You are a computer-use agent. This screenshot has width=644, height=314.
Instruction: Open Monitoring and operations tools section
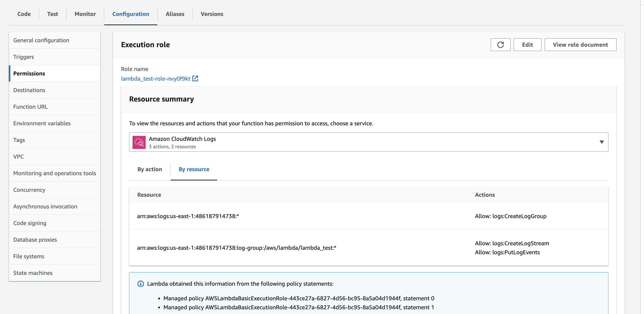[x=54, y=173]
